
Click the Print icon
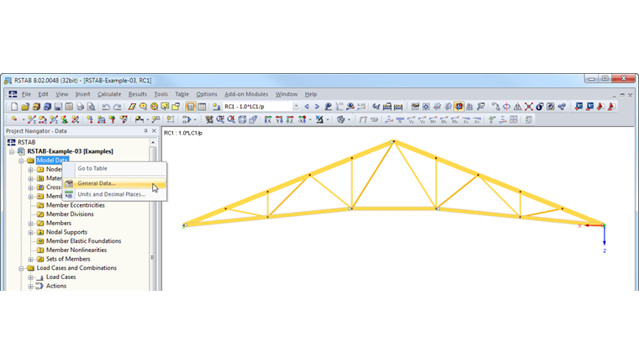[x=80, y=107]
